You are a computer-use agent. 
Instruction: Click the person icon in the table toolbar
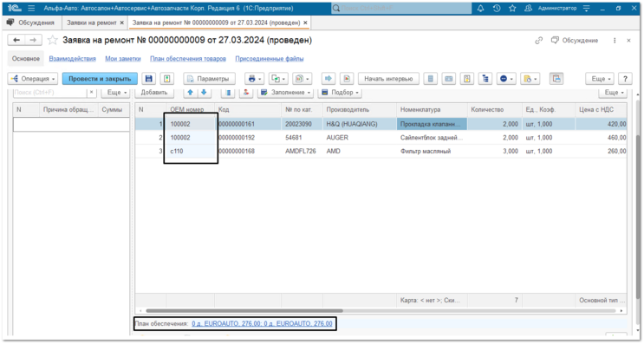[245, 93]
